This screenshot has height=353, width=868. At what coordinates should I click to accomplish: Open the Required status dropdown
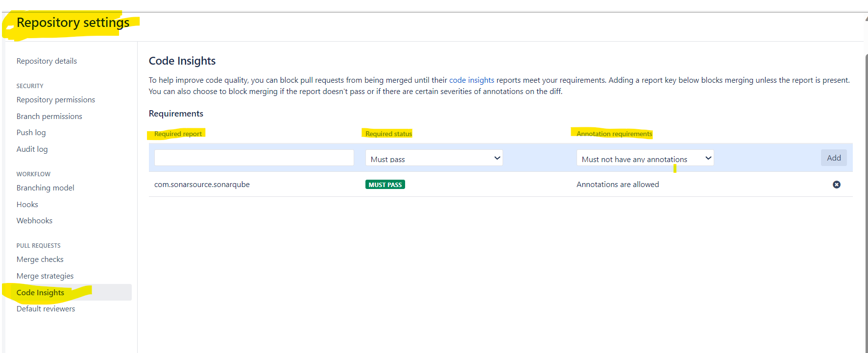[x=434, y=158]
